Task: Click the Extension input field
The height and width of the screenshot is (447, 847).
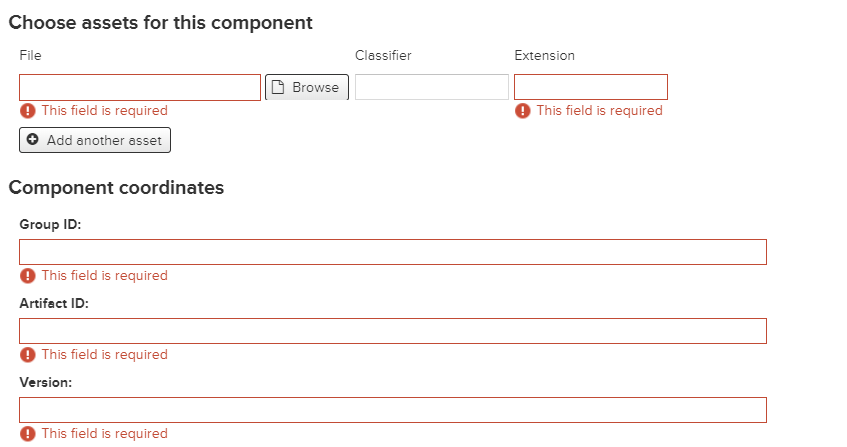Action: point(591,87)
